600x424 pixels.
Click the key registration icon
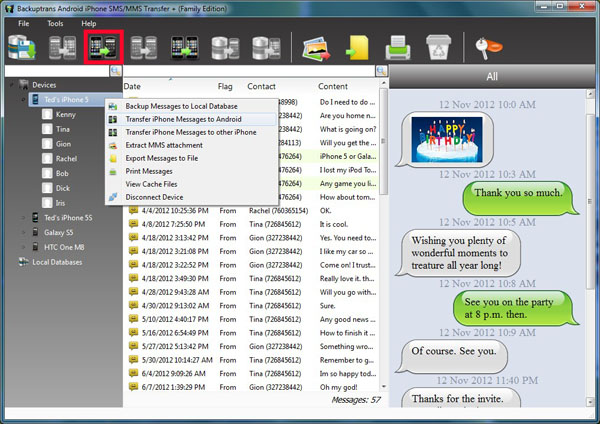(488, 47)
